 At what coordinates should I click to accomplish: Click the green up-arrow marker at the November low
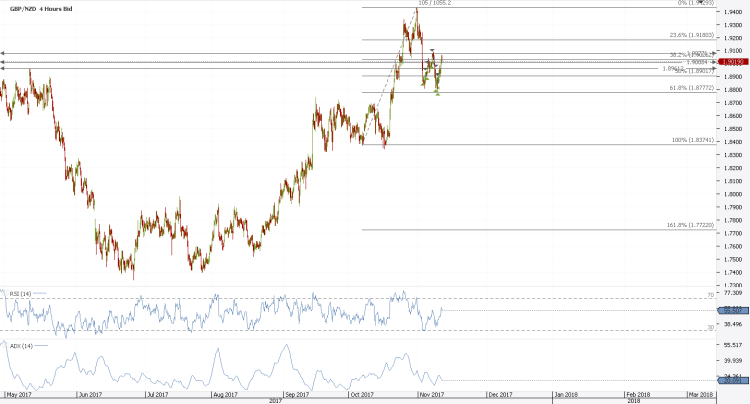click(x=438, y=94)
